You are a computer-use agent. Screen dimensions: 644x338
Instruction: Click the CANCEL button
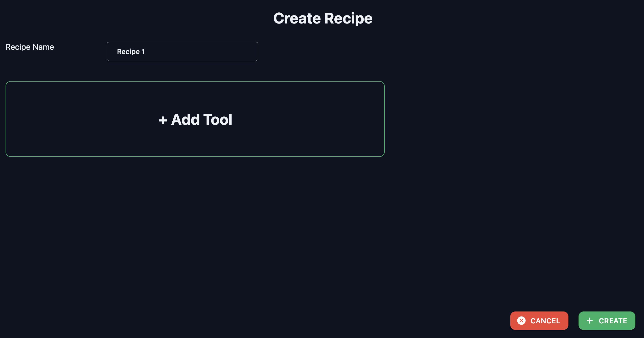pyautogui.click(x=539, y=321)
